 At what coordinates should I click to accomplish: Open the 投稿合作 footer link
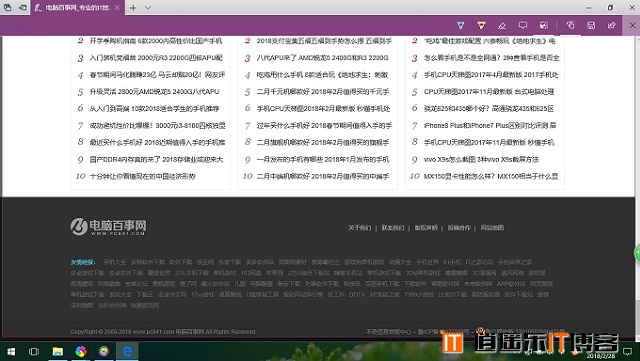[459, 228]
